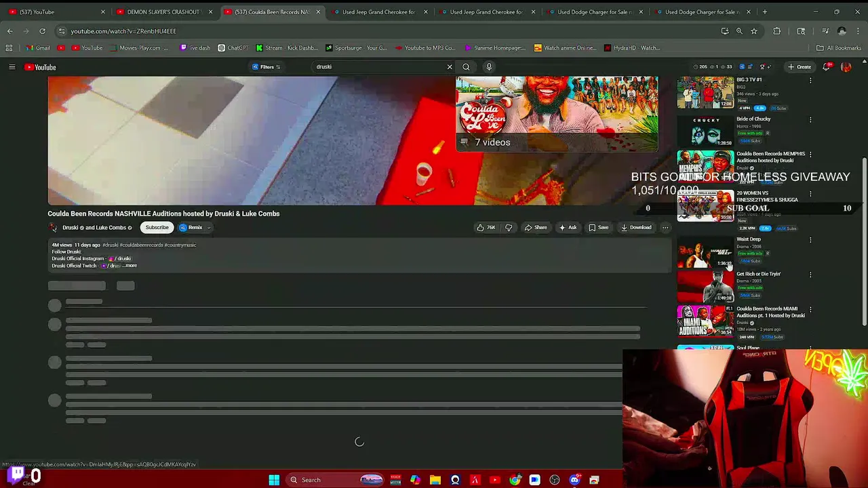Save the video to a playlist
This screenshot has width=868, height=488.
click(x=599, y=228)
